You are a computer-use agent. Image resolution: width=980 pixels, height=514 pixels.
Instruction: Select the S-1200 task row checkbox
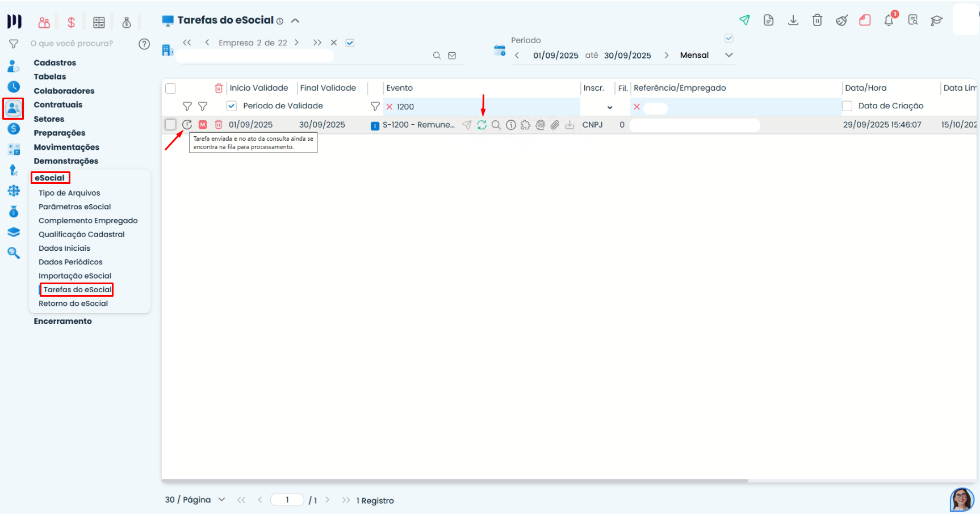click(170, 125)
